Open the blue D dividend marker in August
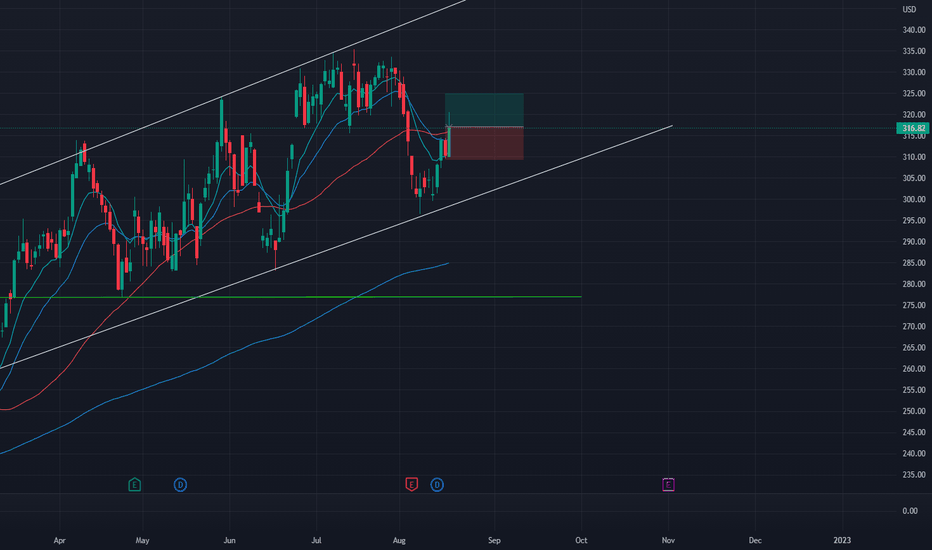Viewport: 932px width, 550px height. tap(437, 485)
